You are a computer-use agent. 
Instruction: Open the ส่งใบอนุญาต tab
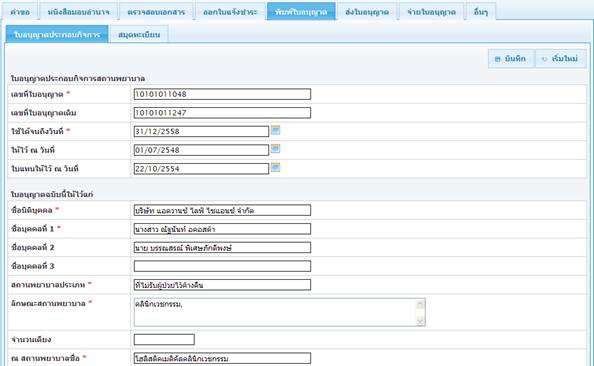(367, 12)
